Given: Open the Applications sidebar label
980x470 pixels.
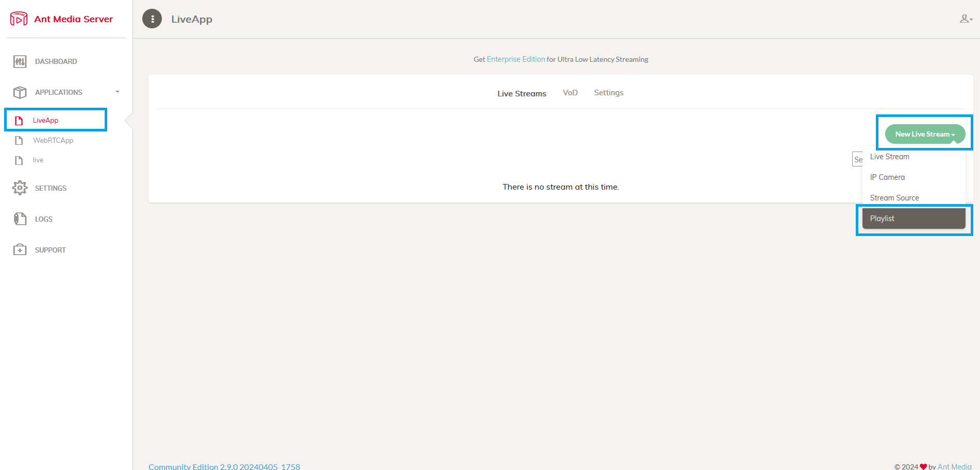Looking at the screenshot, I should [x=58, y=93].
